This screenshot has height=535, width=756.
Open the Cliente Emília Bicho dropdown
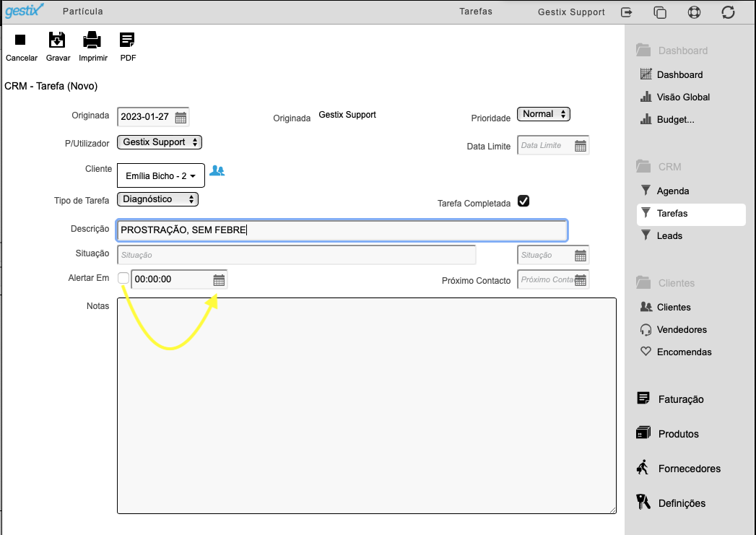coord(160,175)
